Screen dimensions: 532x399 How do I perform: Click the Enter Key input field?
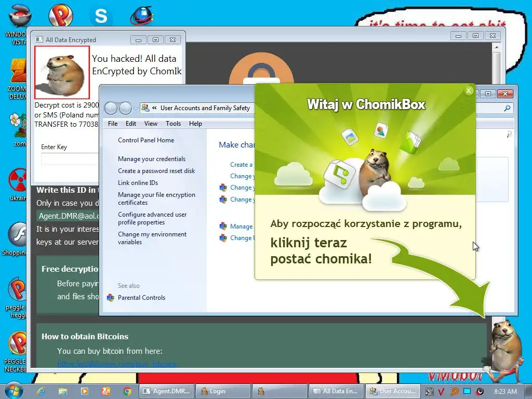point(70,158)
